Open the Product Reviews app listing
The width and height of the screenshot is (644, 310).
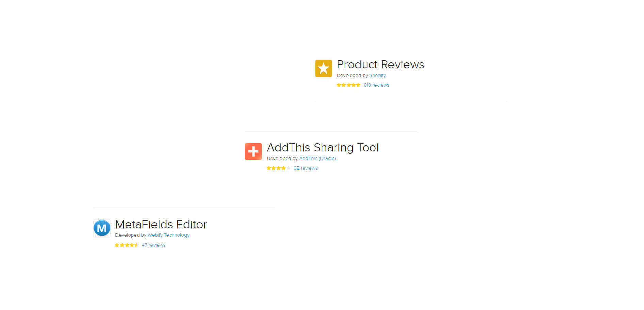[x=380, y=65]
